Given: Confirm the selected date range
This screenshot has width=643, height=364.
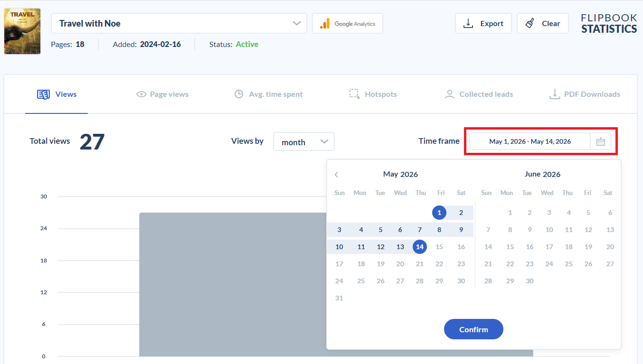Looking at the screenshot, I should coord(473,329).
